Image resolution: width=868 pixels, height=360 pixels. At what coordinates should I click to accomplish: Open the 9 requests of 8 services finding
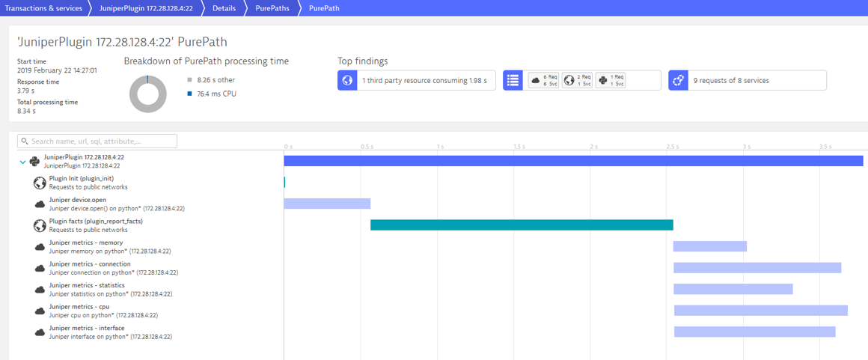tap(748, 80)
